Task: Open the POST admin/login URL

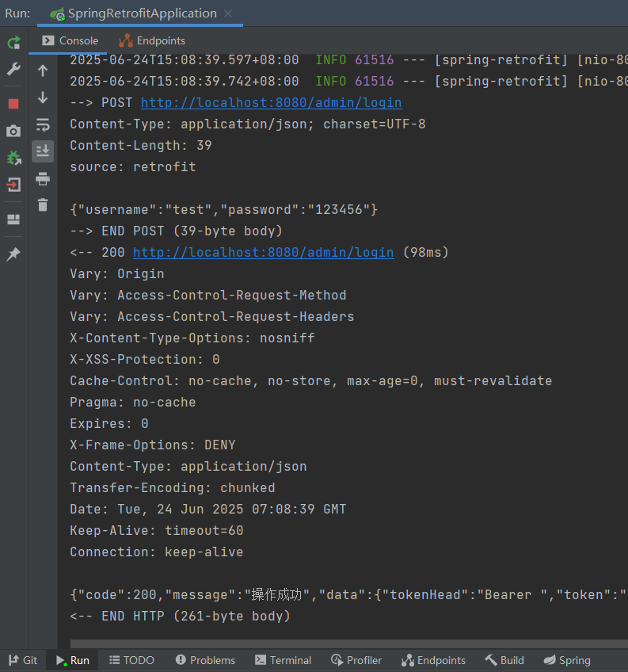Action: click(x=271, y=102)
